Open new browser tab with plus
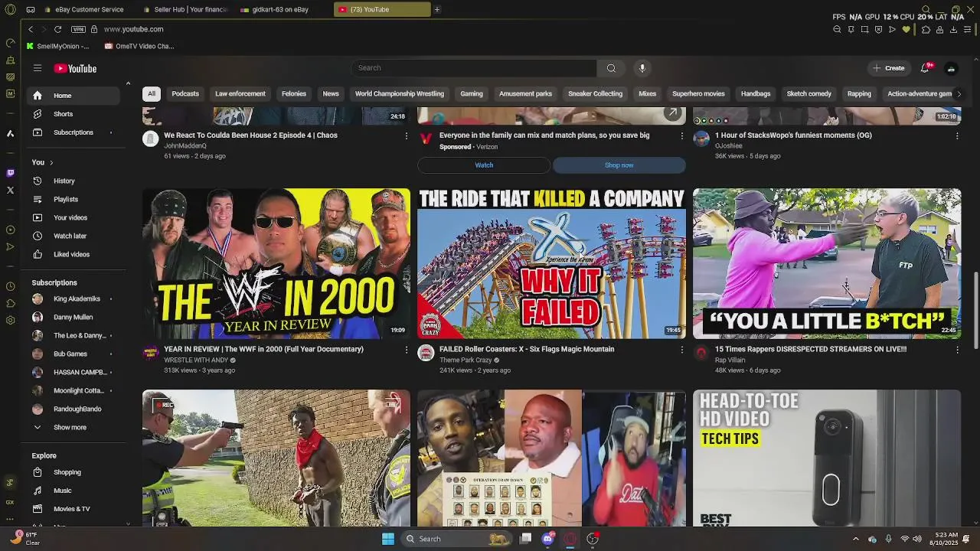 click(x=437, y=9)
